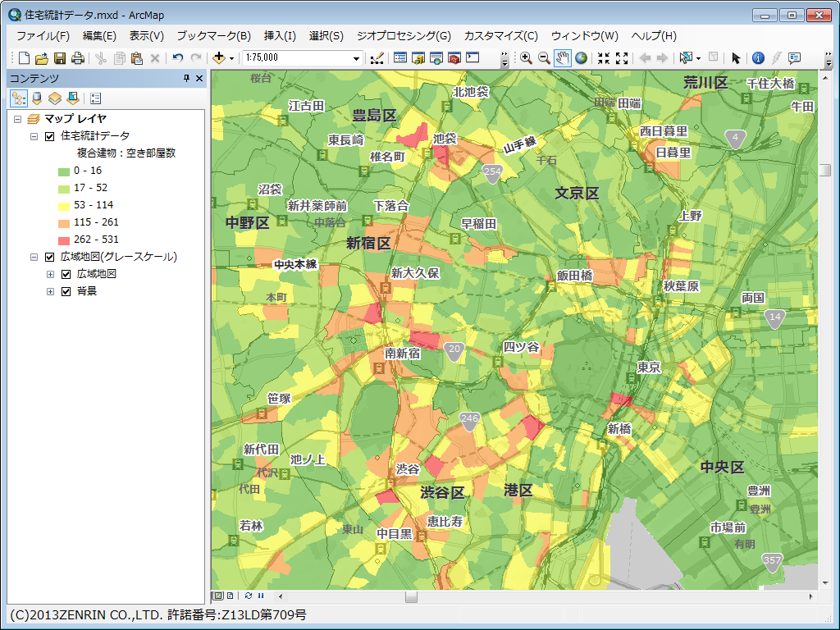Open the ファイル(F) menu
This screenshot has height=630, width=840.
coord(43,36)
